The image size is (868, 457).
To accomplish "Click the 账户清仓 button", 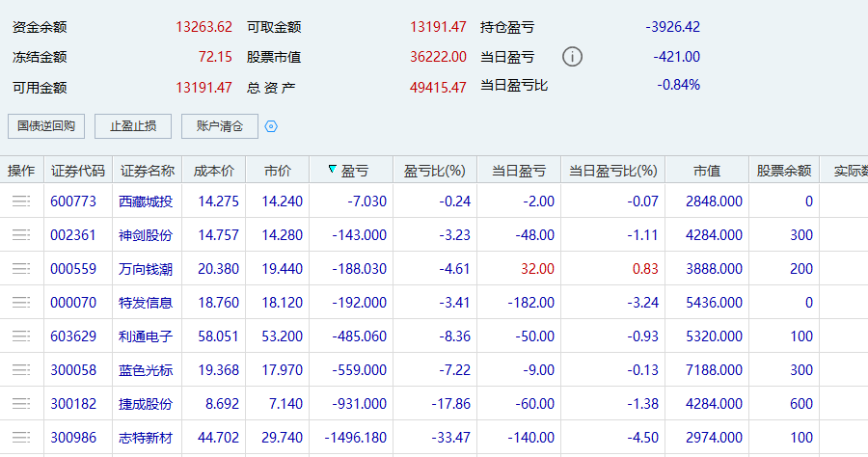I will [x=219, y=126].
